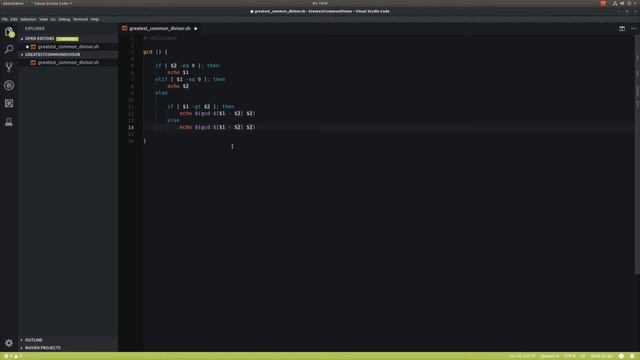Open the Source Control view

pos(9,67)
